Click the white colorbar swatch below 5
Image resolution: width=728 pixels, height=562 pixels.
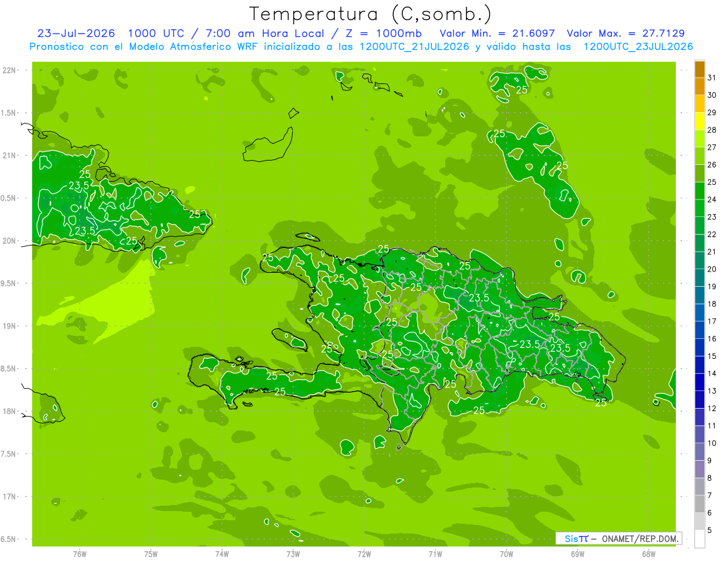pos(699,539)
